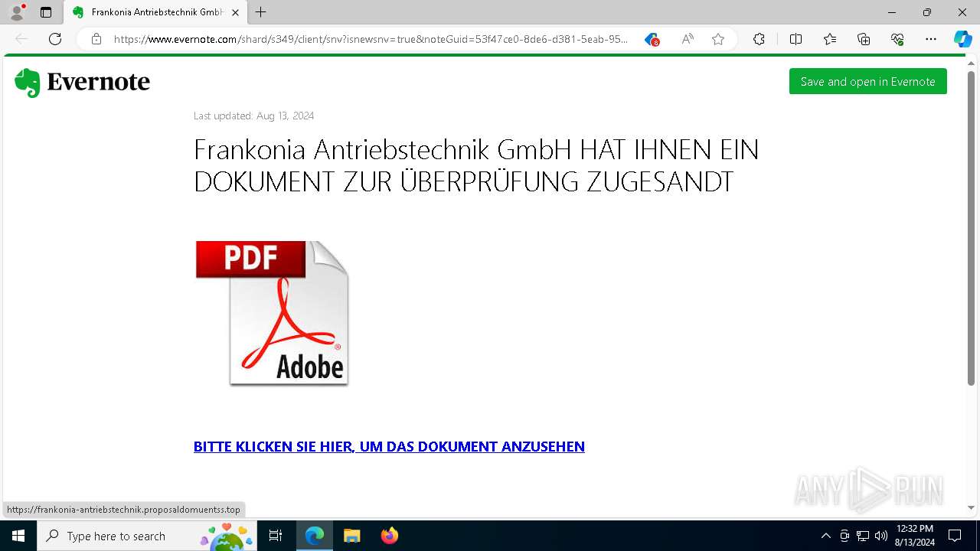The height and width of the screenshot is (551, 980).
Task: Open the tab actions menu icon
Action: coord(46,12)
